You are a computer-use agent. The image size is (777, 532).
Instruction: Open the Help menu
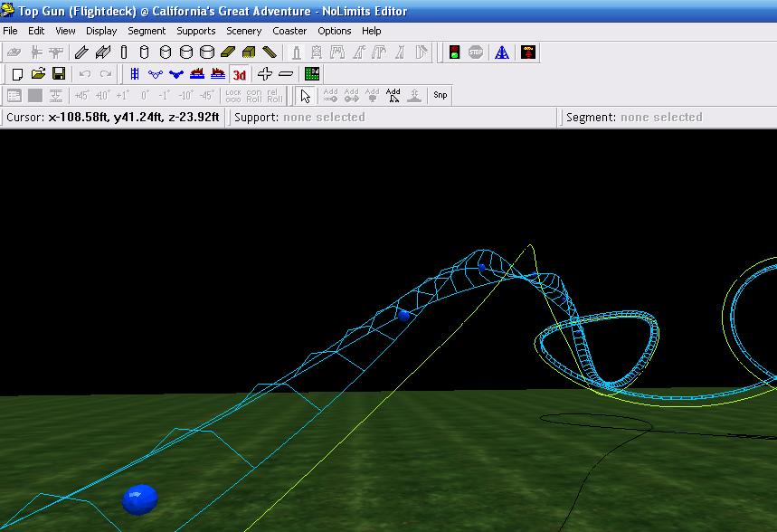click(371, 31)
